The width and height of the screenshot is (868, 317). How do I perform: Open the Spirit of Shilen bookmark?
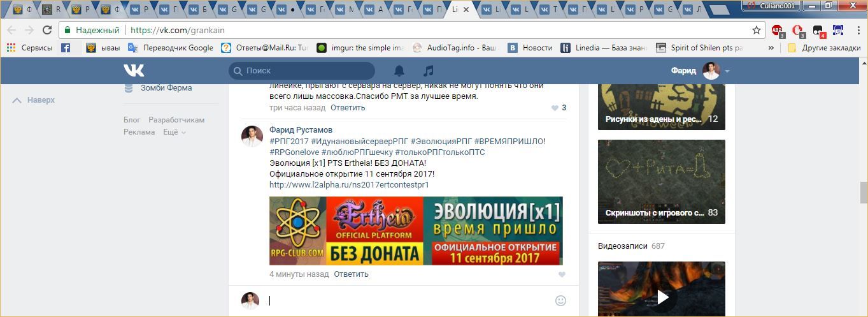[x=699, y=48]
